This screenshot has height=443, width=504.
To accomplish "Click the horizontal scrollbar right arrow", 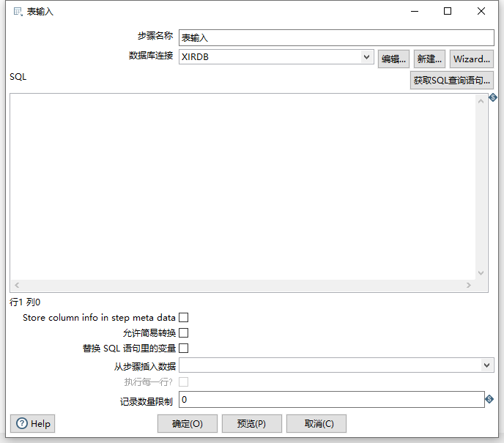I will pos(469,285).
